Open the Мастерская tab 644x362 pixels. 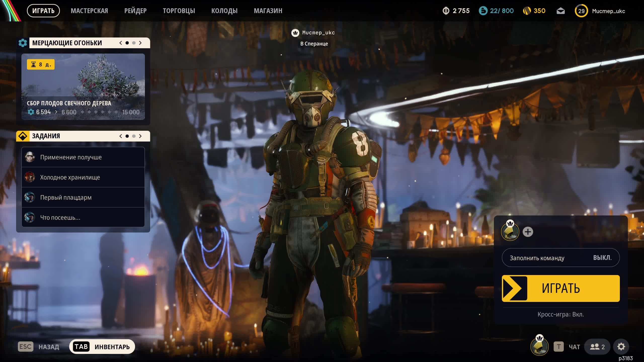point(89,11)
